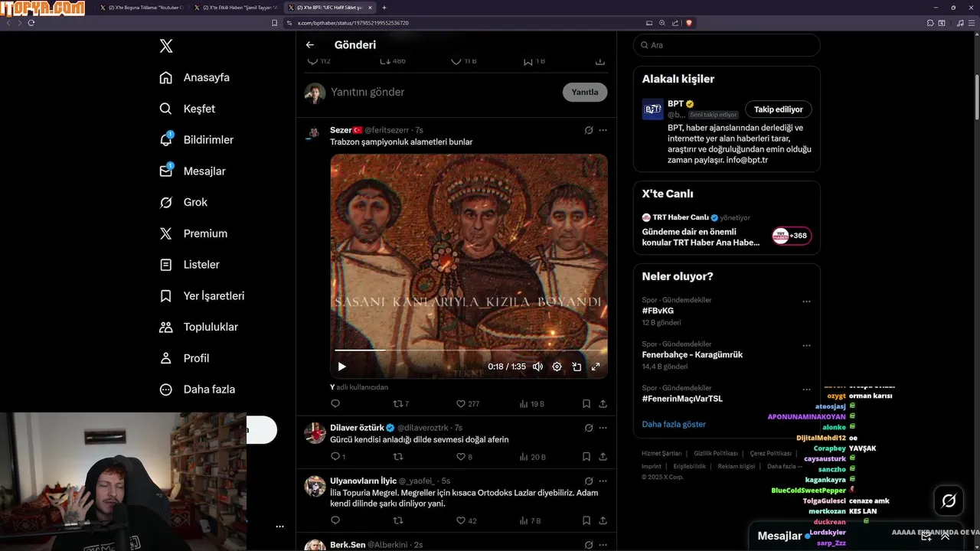The width and height of the screenshot is (980, 551).
Task: Mute the video sound
Action: pos(537,367)
